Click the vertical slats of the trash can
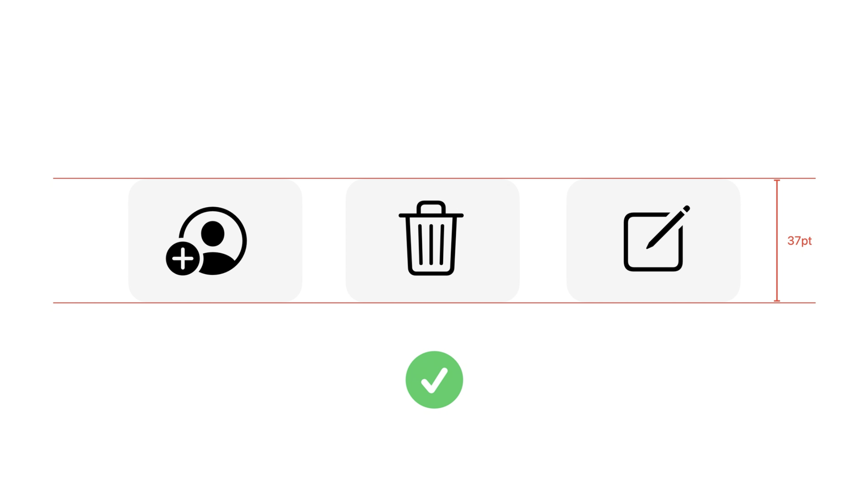868x482 pixels. coord(431,244)
